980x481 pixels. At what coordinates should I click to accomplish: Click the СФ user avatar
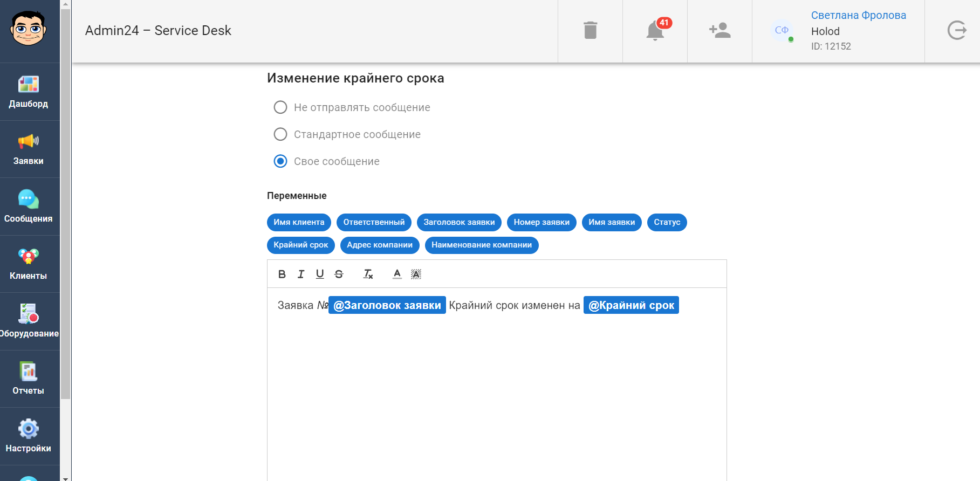782,30
